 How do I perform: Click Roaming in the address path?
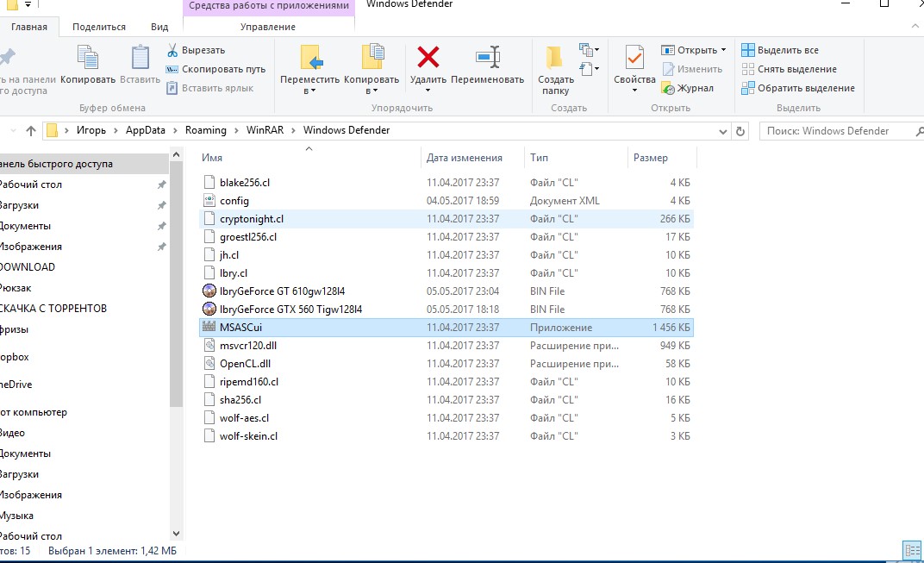pos(206,130)
